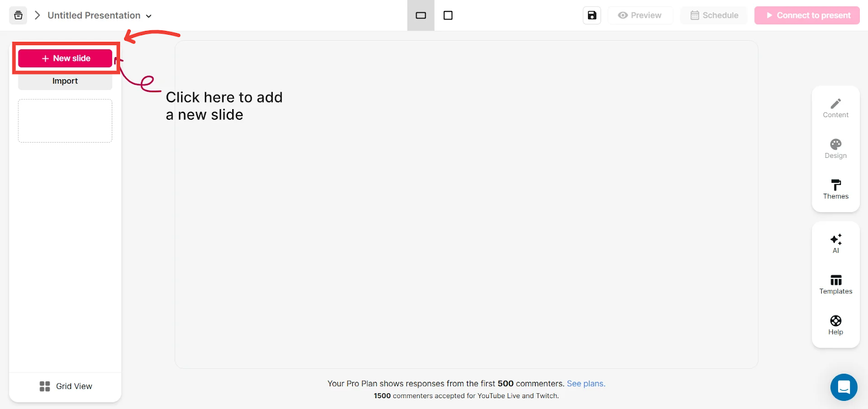Switch to widescreen slide layout
The height and width of the screenshot is (409, 868).
click(x=421, y=15)
